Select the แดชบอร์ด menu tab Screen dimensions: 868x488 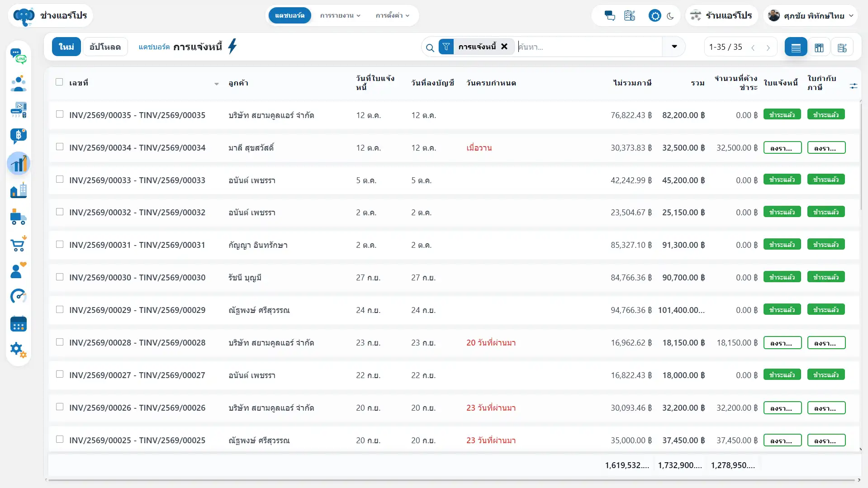point(290,15)
